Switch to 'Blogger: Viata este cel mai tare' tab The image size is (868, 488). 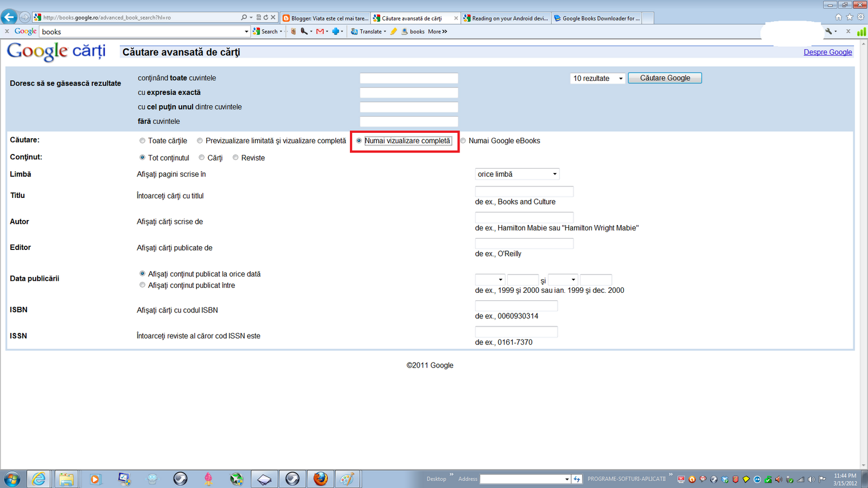pos(325,18)
